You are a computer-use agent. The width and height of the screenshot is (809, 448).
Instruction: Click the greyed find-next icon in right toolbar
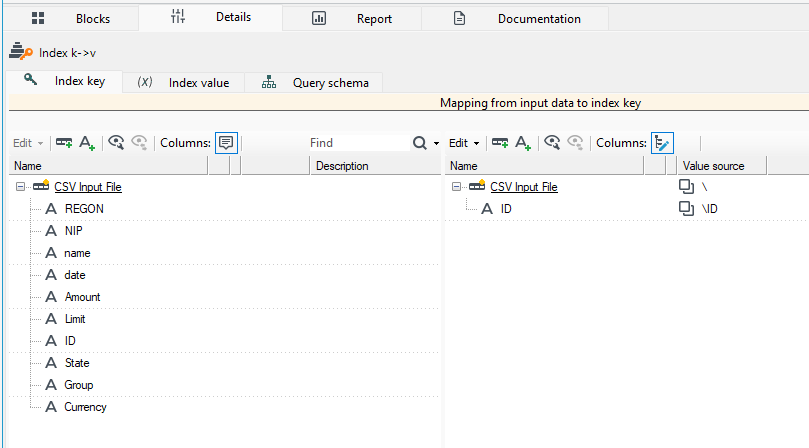coord(575,142)
